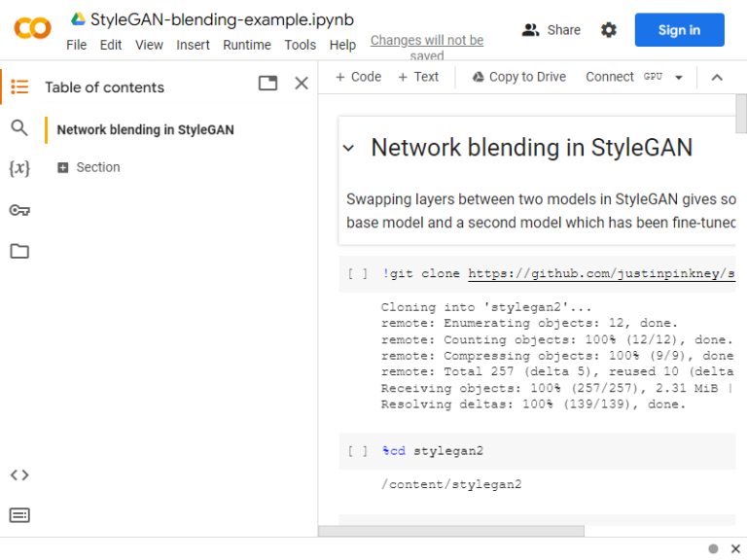This screenshot has width=747, height=560.
Task: Click the Share people icon
Action: point(530,30)
